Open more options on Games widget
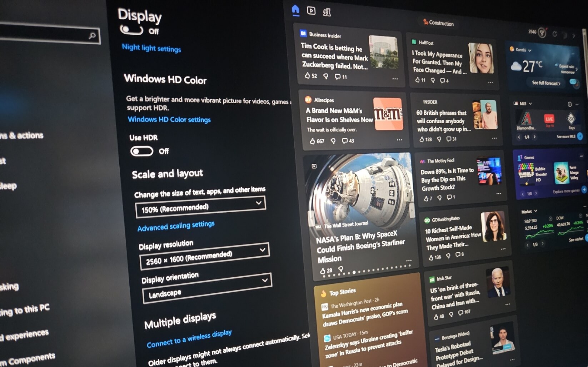 [x=581, y=156]
